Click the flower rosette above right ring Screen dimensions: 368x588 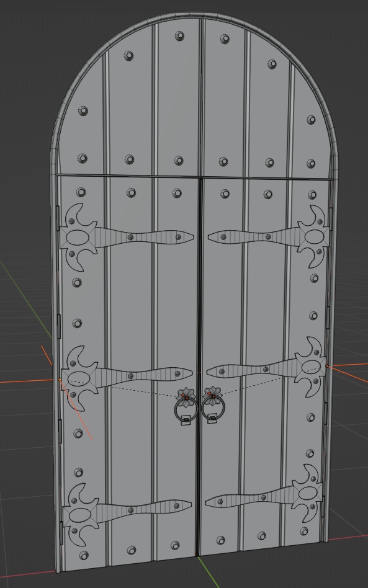pyautogui.click(x=213, y=394)
